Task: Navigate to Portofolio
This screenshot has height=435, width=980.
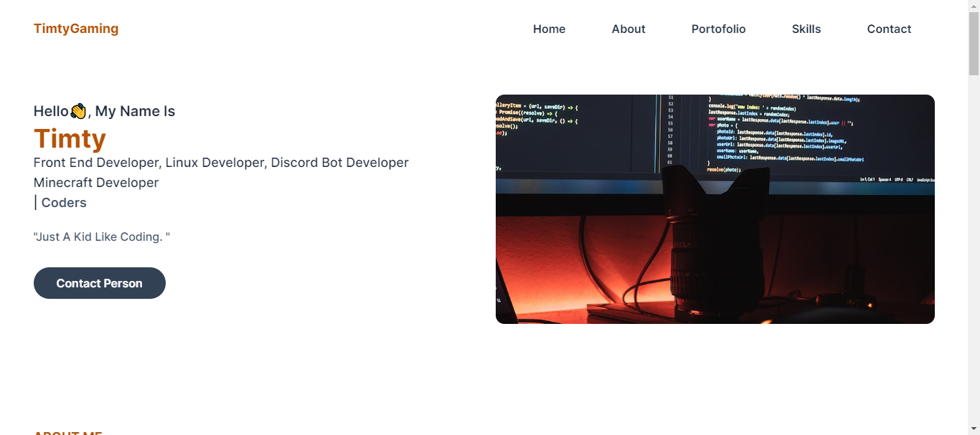Action: 718,29
